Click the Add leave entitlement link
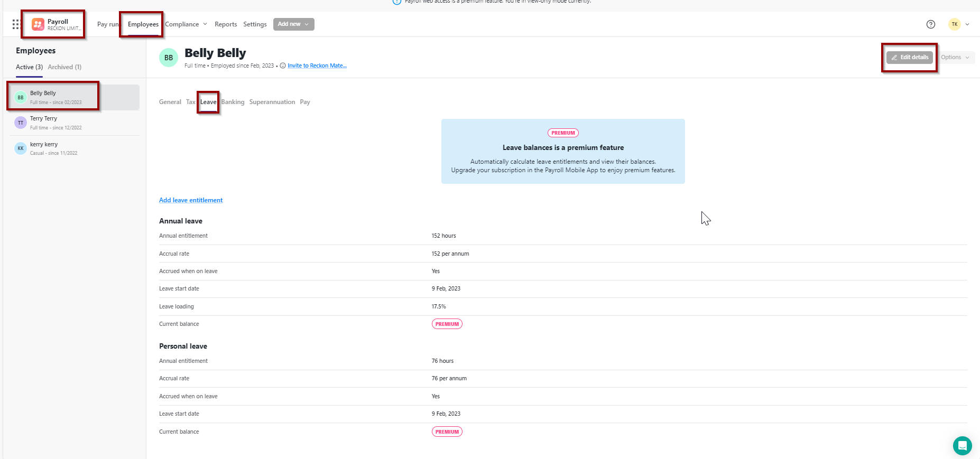 191,200
